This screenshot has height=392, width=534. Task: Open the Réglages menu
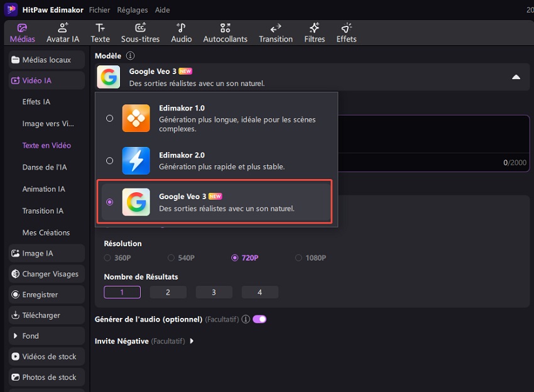click(x=133, y=10)
